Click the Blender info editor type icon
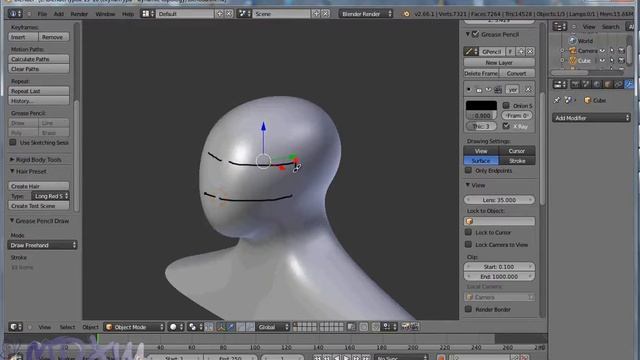This screenshot has width=640, height=360. coord(16,13)
